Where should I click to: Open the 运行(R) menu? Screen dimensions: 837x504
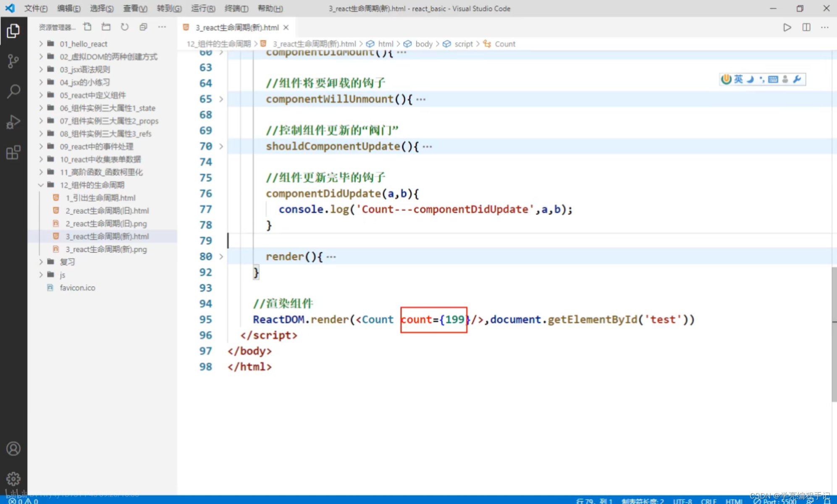click(x=203, y=8)
